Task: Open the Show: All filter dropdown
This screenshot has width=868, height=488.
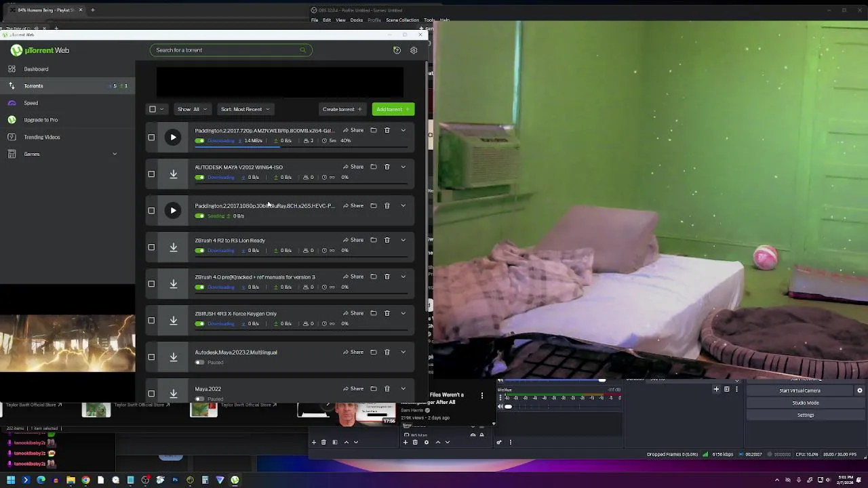Action: (x=193, y=109)
